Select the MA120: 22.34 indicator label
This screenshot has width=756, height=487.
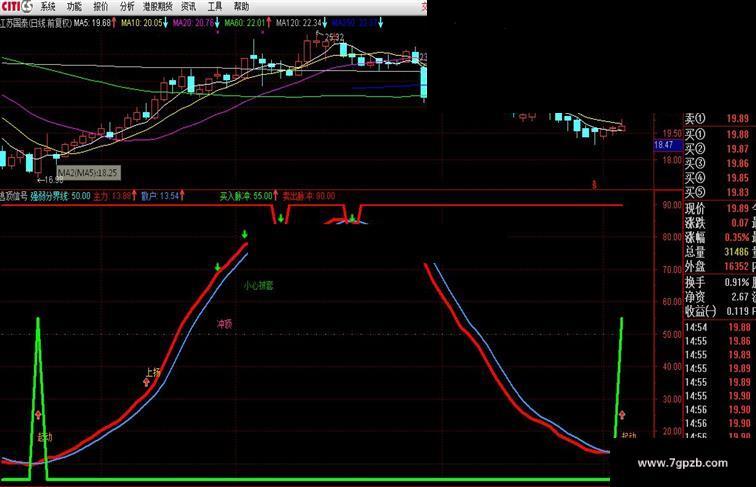click(298, 23)
